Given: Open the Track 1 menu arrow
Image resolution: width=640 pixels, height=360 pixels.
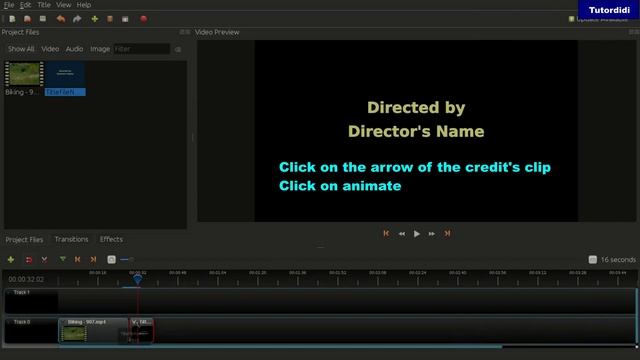Looking at the screenshot, I should point(9,292).
